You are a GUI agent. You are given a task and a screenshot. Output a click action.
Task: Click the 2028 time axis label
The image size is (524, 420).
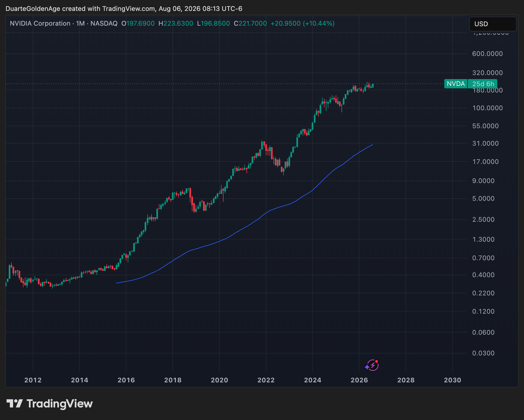coord(406,380)
